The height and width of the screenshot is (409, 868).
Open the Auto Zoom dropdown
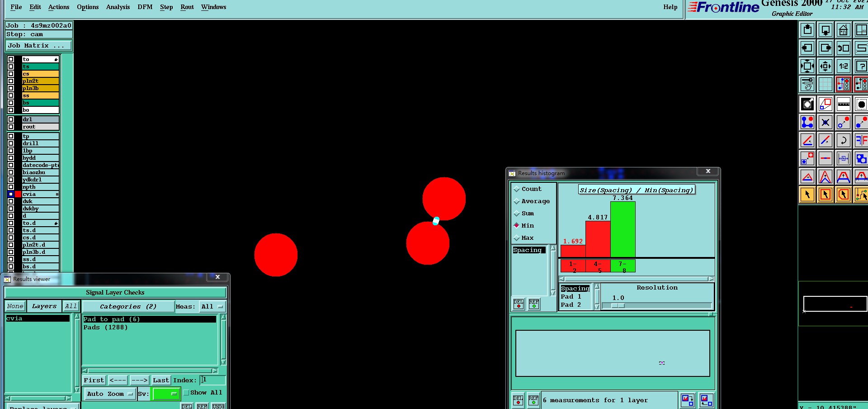coord(110,394)
